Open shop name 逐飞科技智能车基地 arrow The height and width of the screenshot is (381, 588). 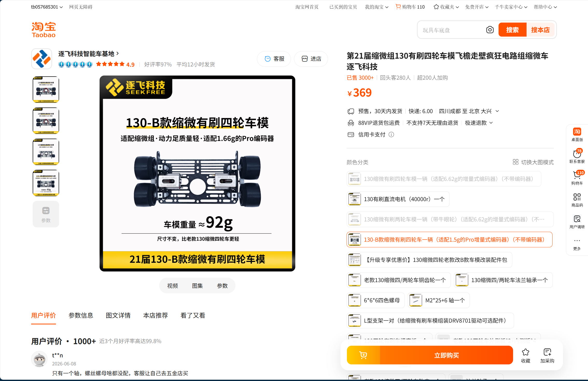tap(118, 53)
